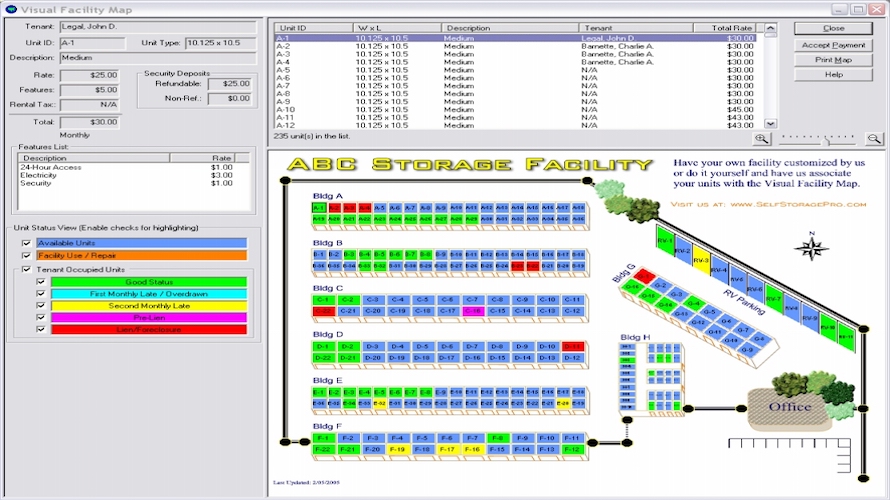Uncheck the Good Status checkbox
Screen dimensions: 890x500
[41, 282]
